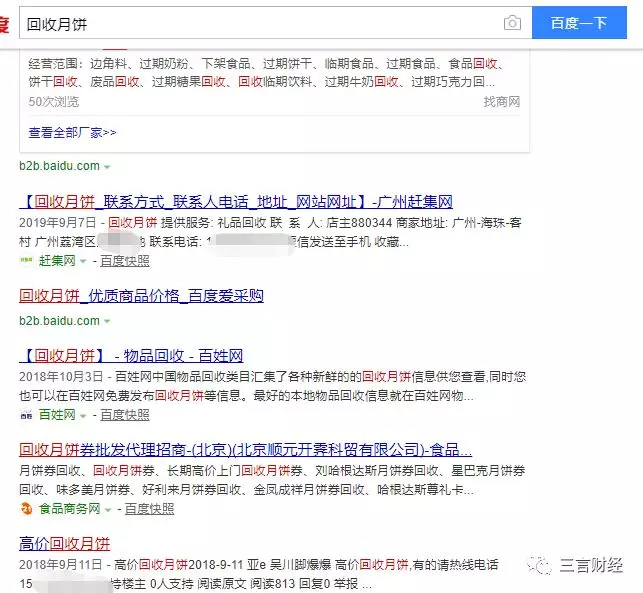
Task: Open the 广州赶集网 回收月饼 result title
Action: (236, 201)
